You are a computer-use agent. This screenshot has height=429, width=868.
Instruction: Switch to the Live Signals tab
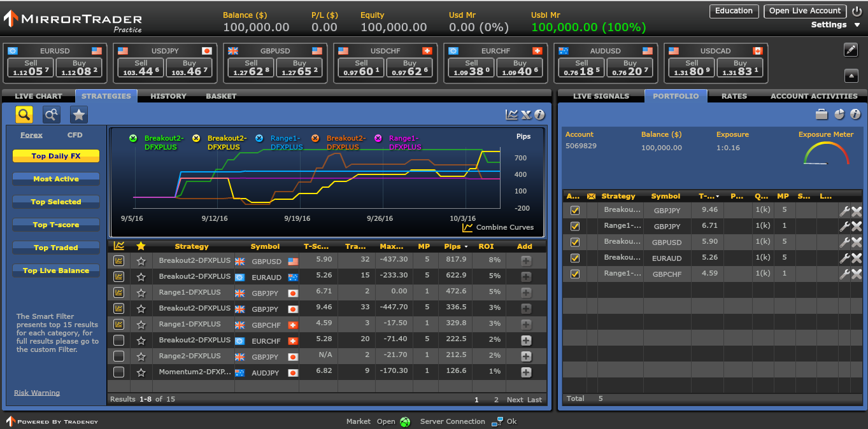[601, 96]
